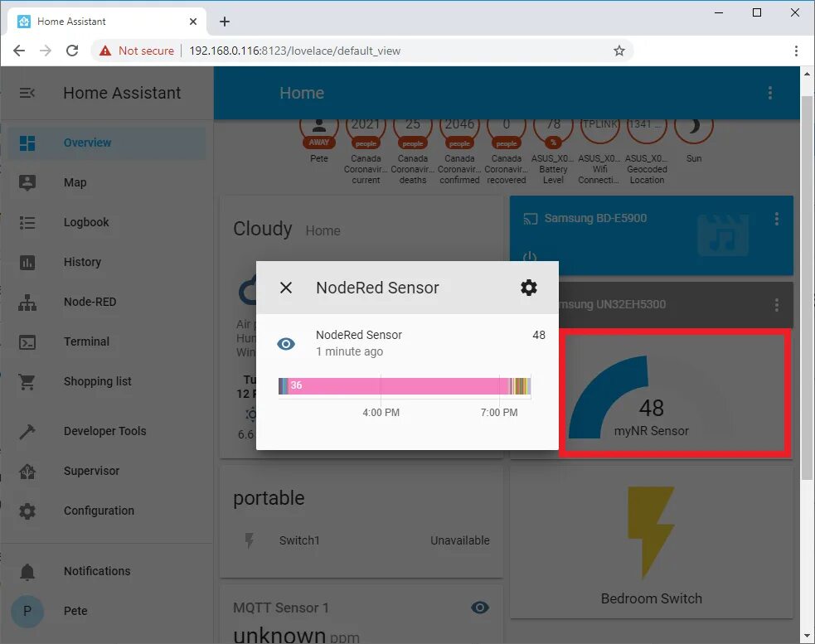
Task: Open the History panel icon
Action: coord(27,262)
